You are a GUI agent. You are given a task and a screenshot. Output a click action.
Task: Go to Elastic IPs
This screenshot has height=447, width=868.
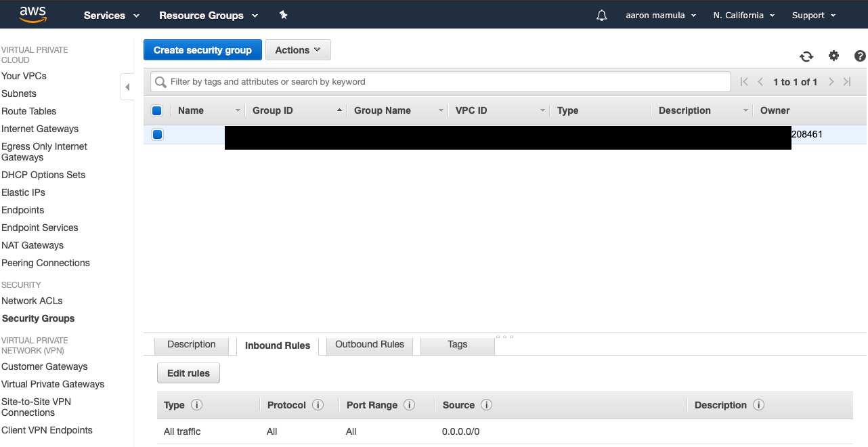(23, 192)
